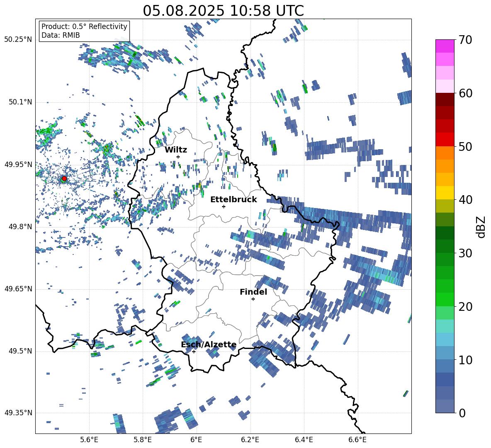Click the timestamp title 05.08.2025 10:58 UTC
This screenshot has height=448, width=491.
[x=223, y=11]
